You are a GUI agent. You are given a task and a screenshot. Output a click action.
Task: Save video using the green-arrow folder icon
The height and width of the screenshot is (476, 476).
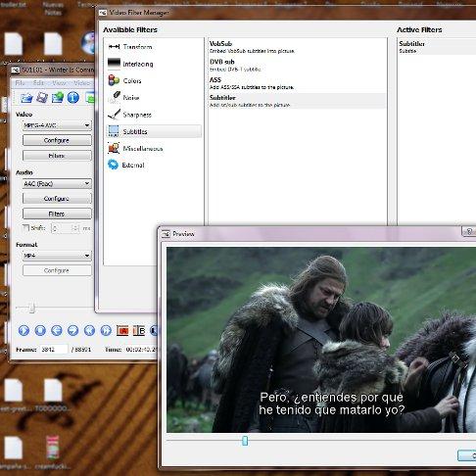tap(58, 97)
